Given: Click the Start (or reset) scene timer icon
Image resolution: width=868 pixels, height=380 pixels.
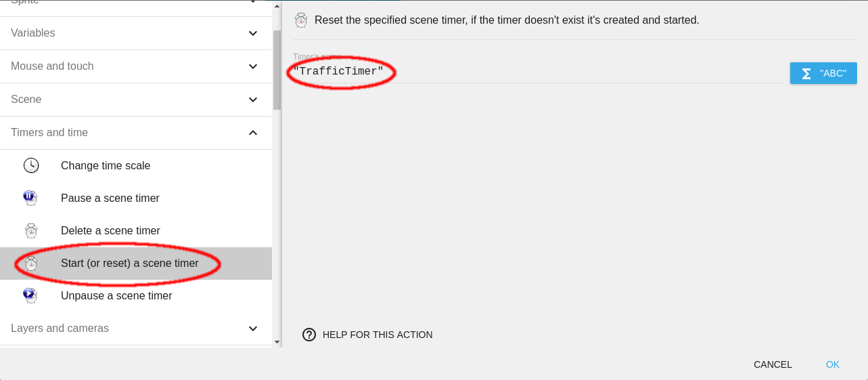Looking at the screenshot, I should 31,263.
